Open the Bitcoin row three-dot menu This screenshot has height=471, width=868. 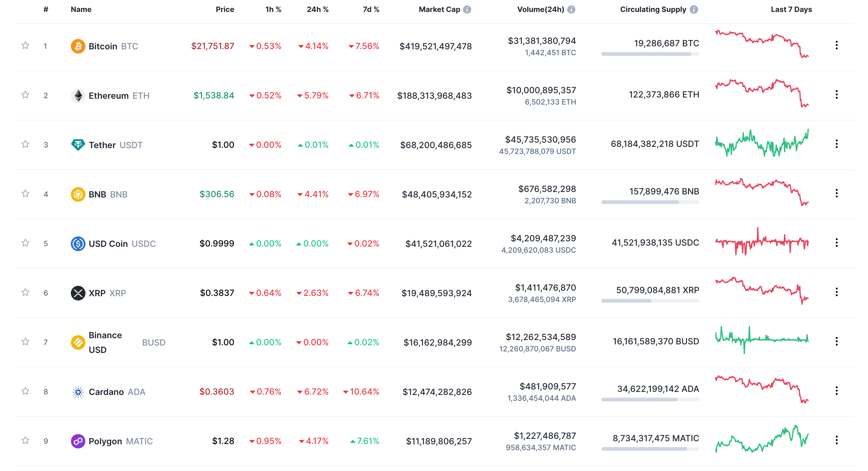coord(836,45)
